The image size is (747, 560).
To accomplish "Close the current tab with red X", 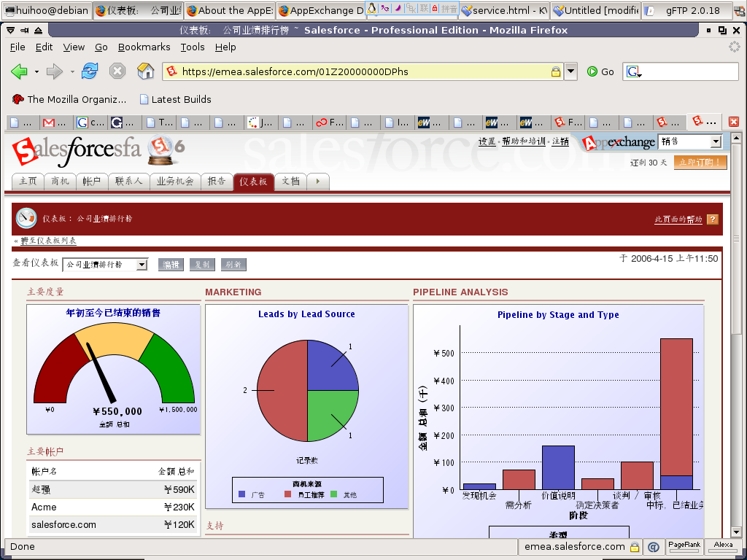I will (x=734, y=122).
